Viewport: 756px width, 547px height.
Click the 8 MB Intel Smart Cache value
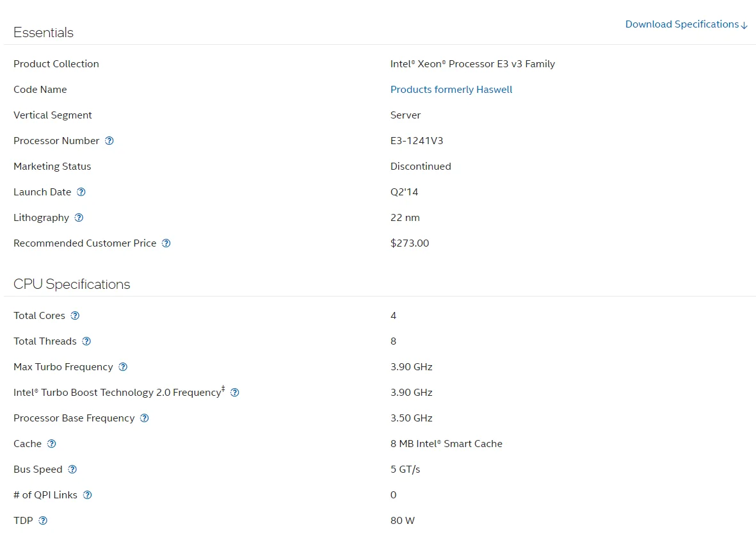(446, 444)
